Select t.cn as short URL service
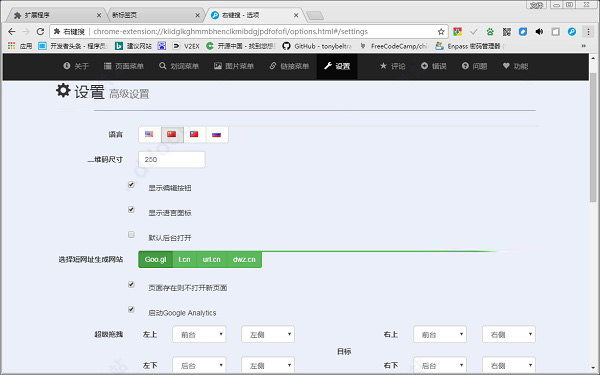Image resolution: width=600 pixels, height=375 pixels. [x=184, y=259]
